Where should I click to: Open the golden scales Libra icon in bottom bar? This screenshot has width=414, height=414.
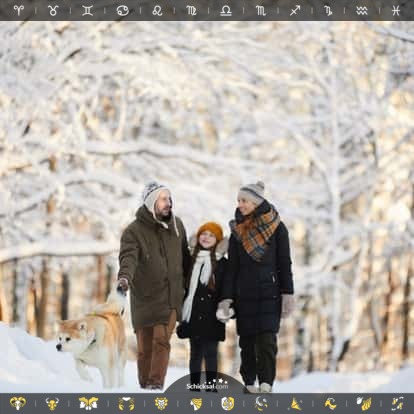(x=228, y=403)
